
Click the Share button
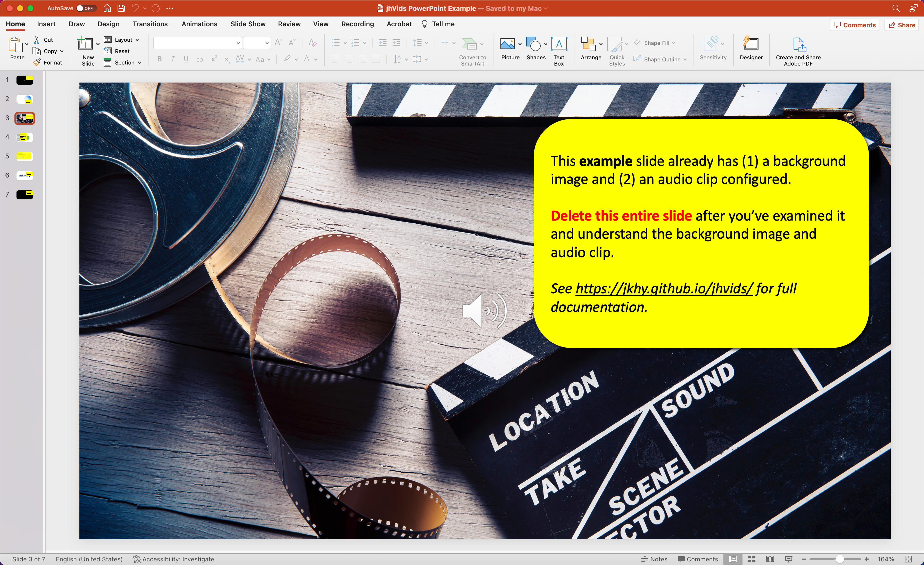tap(902, 25)
